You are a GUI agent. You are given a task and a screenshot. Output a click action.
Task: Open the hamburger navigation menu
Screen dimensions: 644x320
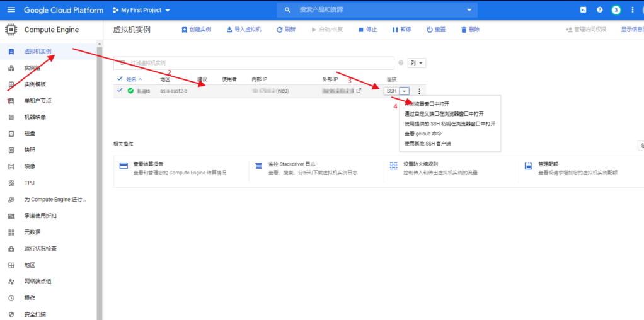tap(11, 10)
